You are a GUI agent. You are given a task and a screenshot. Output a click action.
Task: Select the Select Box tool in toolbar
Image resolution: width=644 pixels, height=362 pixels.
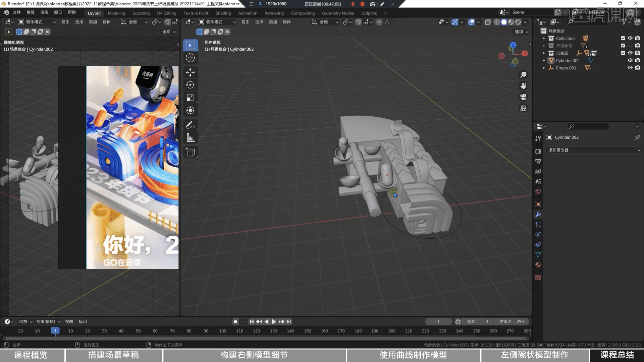[190, 45]
